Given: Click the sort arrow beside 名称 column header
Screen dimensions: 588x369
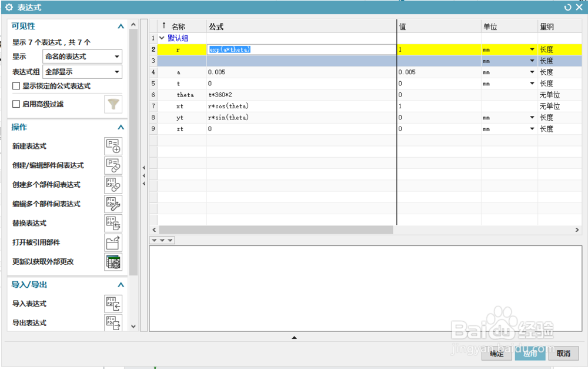Looking at the screenshot, I should tap(164, 25).
